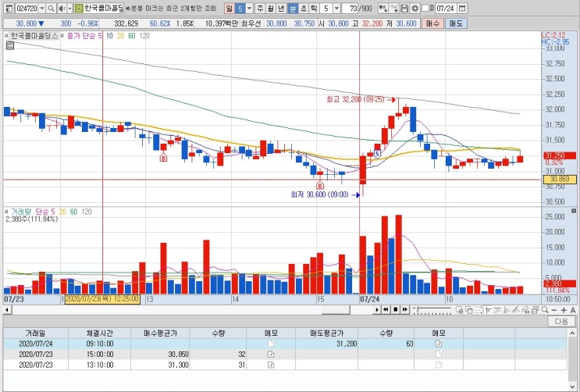Click toolbar icon left of the indicator add icon
Image resolution: width=580 pixels, height=392 pixels.
[383, 8]
